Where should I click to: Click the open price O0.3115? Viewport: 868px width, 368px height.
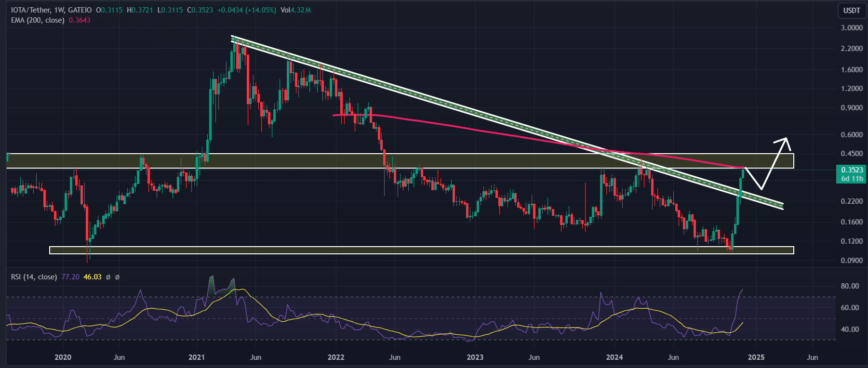pos(109,10)
